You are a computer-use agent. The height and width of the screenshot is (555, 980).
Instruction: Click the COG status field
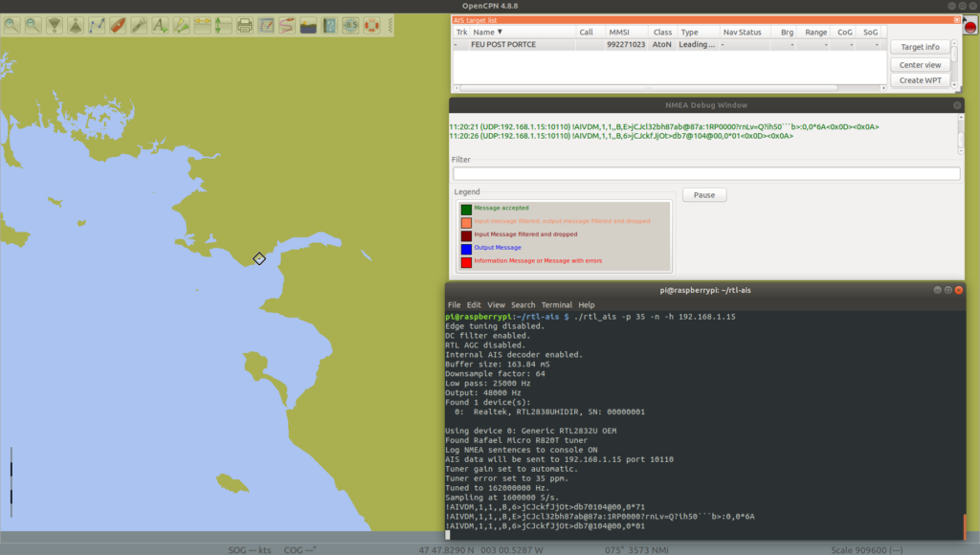(x=300, y=550)
